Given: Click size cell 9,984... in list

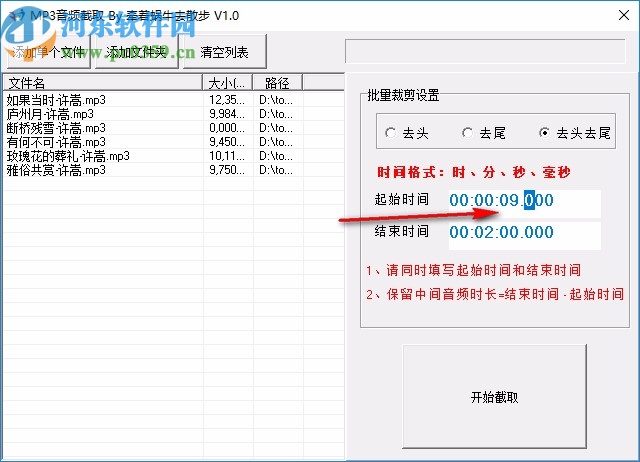Looking at the screenshot, I should click(x=227, y=114).
